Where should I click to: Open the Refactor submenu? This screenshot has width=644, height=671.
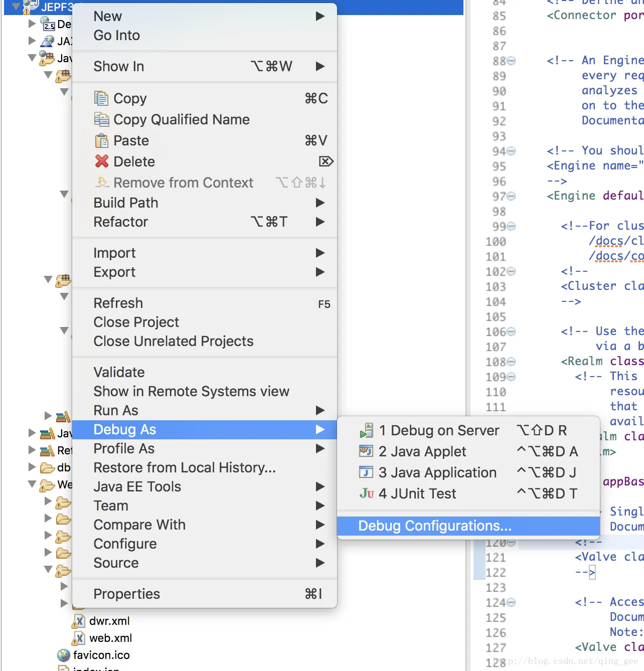coord(205,222)
